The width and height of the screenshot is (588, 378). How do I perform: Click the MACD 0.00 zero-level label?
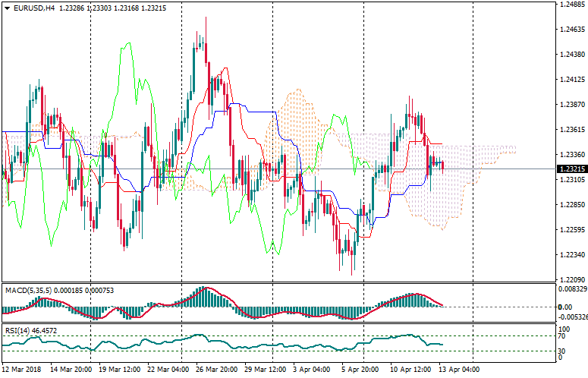(565, 307)
